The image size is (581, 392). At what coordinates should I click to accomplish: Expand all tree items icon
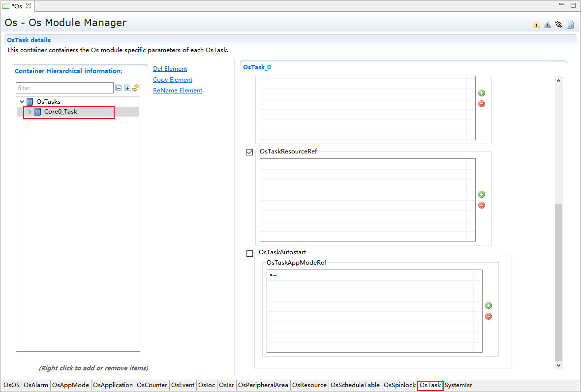127,88
